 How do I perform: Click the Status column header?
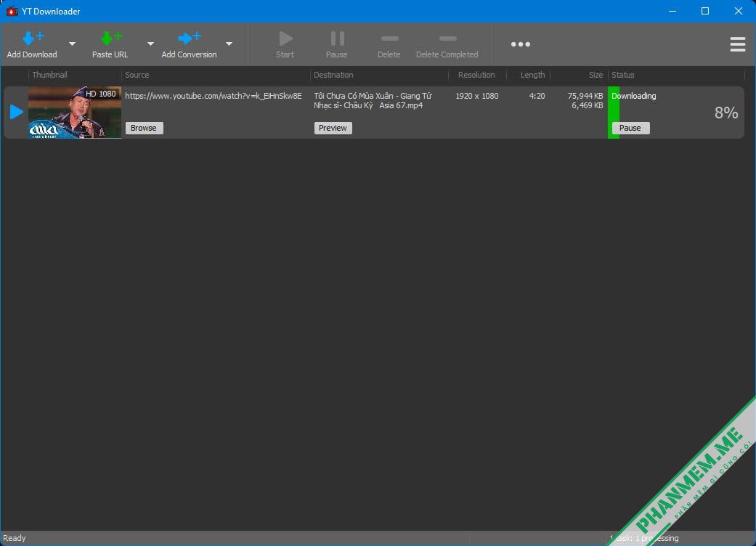[x=622, y=75]
